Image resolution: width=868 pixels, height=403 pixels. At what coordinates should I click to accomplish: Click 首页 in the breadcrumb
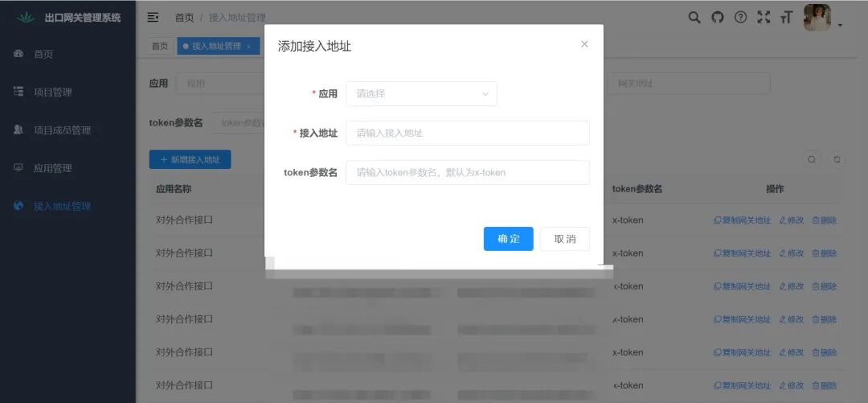coord(184,18)
